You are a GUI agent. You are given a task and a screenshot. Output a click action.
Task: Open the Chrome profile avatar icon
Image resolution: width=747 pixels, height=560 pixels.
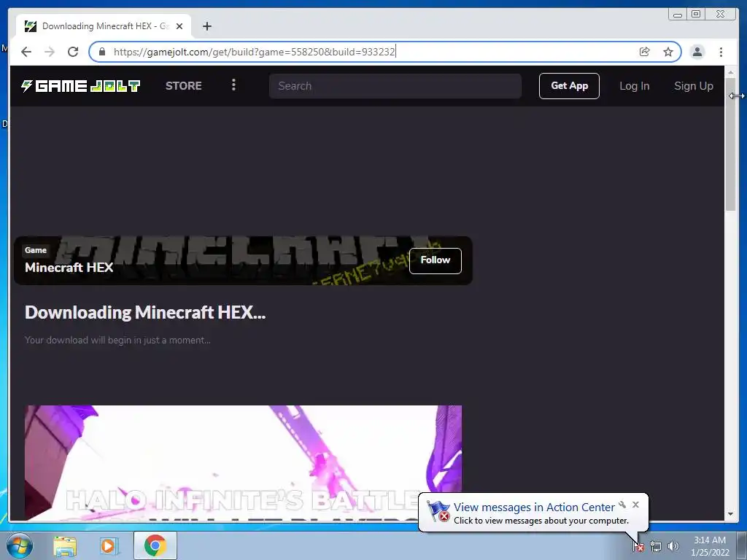click(697, 52)
